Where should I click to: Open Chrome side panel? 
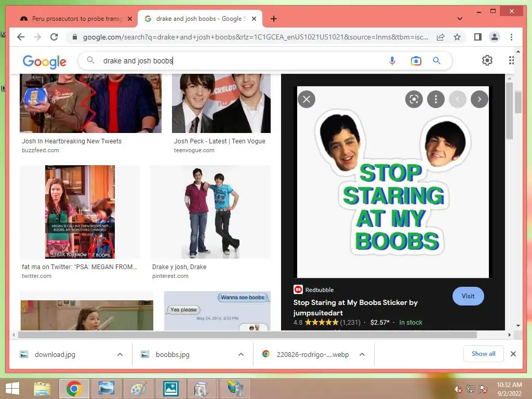478,37
